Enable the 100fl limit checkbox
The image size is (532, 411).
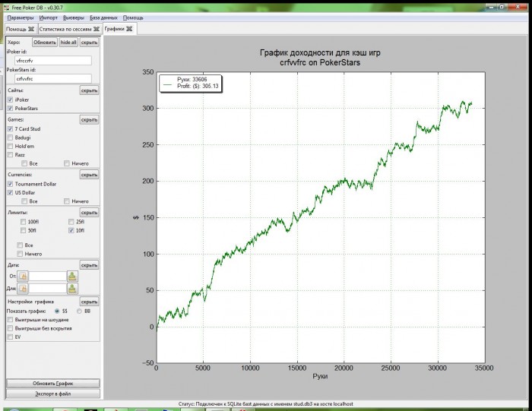tap(23, 222)
